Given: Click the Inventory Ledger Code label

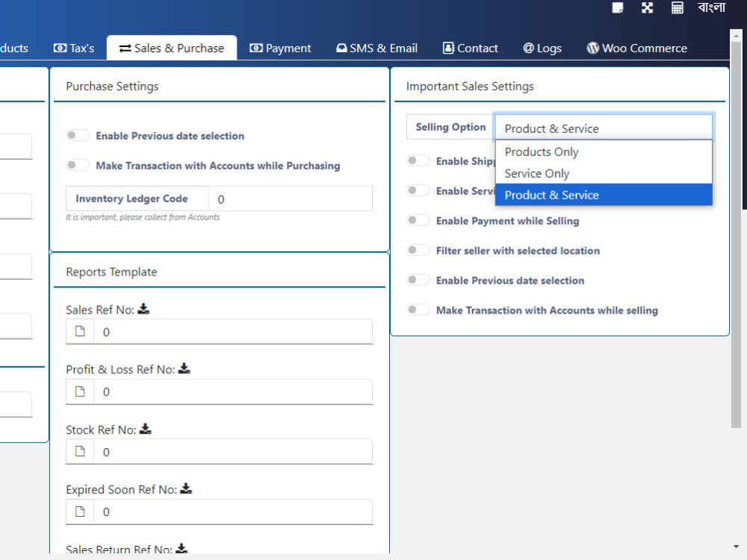Looking at the screenshot, I should click(x=131, y=199).
